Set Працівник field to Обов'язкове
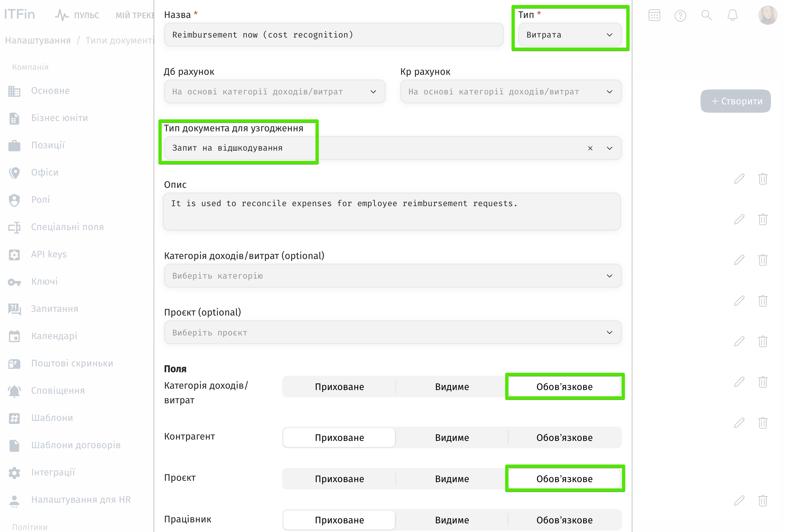This screenshot has height=532, width=786. click(564, 519)
